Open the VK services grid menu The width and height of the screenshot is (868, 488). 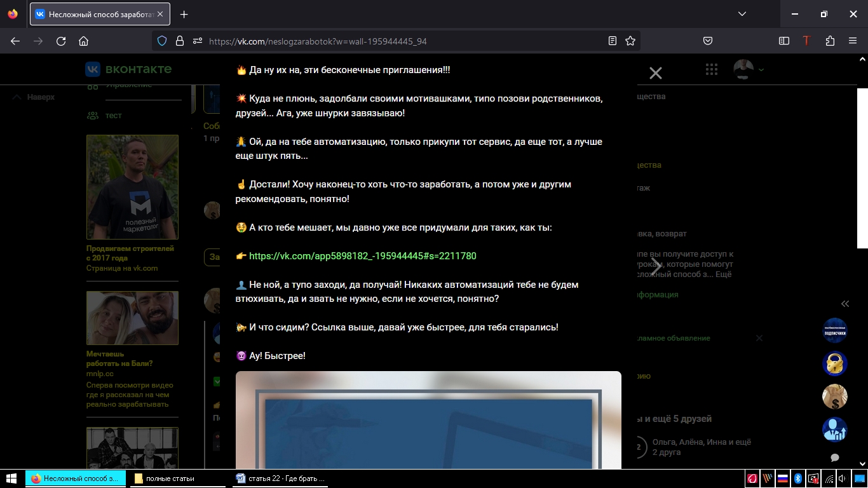(x=712, y=69)
